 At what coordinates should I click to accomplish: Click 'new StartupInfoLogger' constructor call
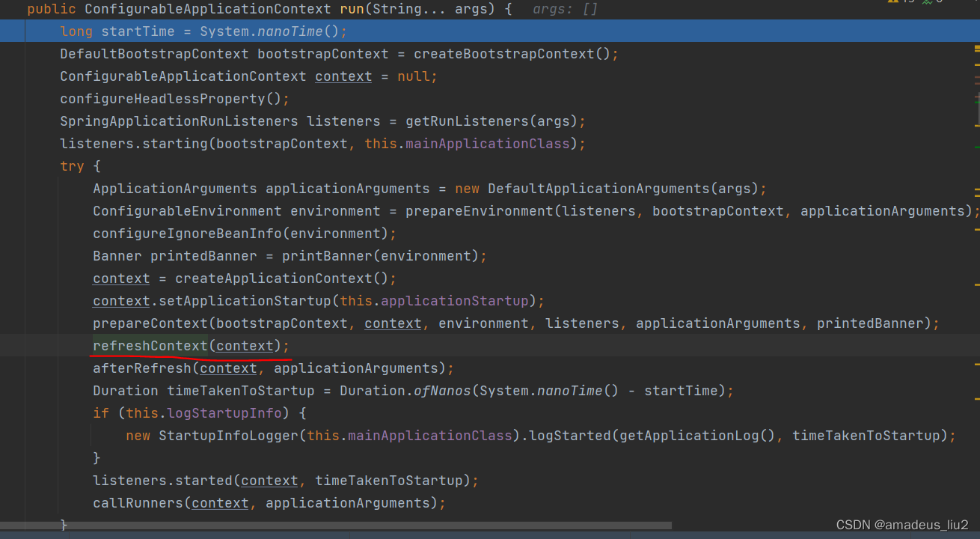tap(212, 436)
